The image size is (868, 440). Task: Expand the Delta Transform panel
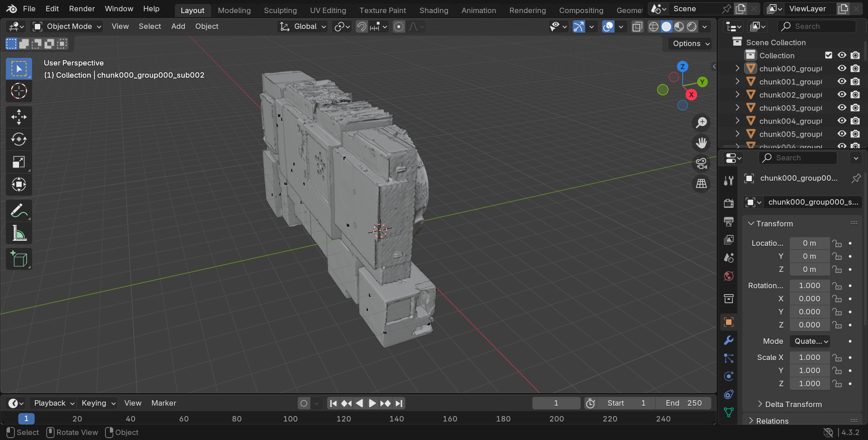pyautogui.click(x=793, y=404)
